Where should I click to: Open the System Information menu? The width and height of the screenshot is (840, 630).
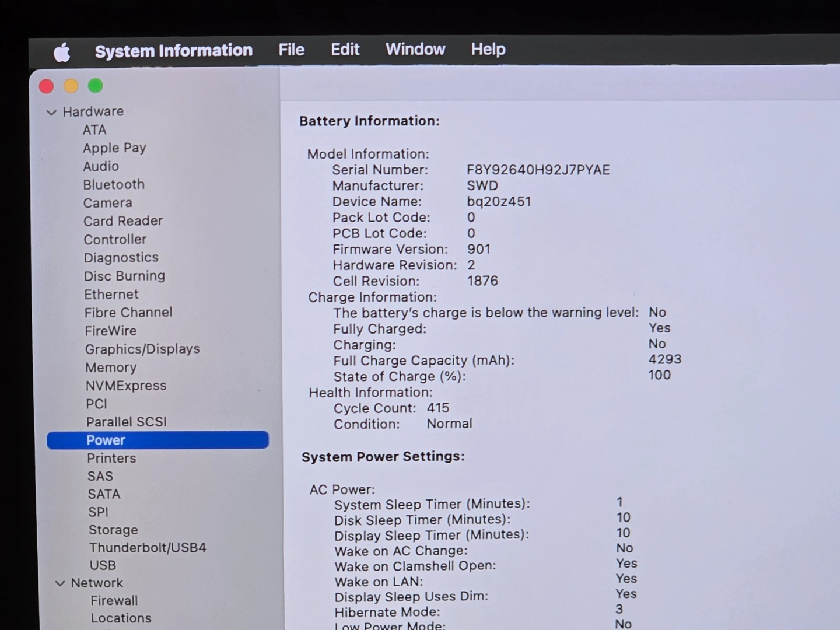click(x=174, y=51)
